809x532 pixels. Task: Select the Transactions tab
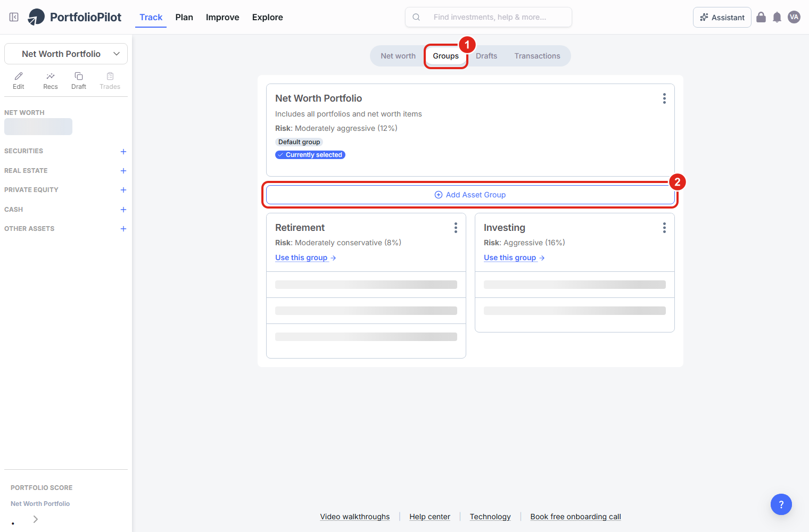coord(538,56)
